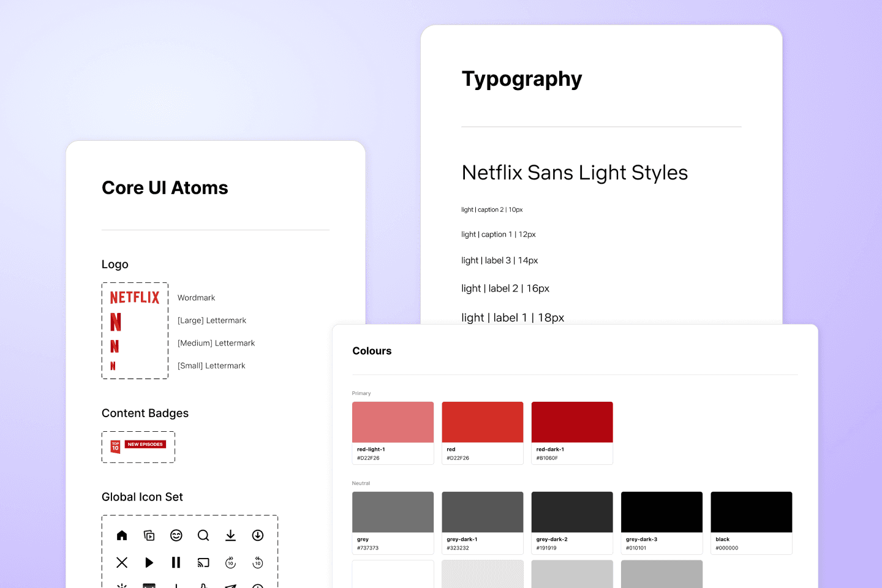882x588 pixels.
Task: Click the Top 10 content badge
Action: (x=115, y=447)
